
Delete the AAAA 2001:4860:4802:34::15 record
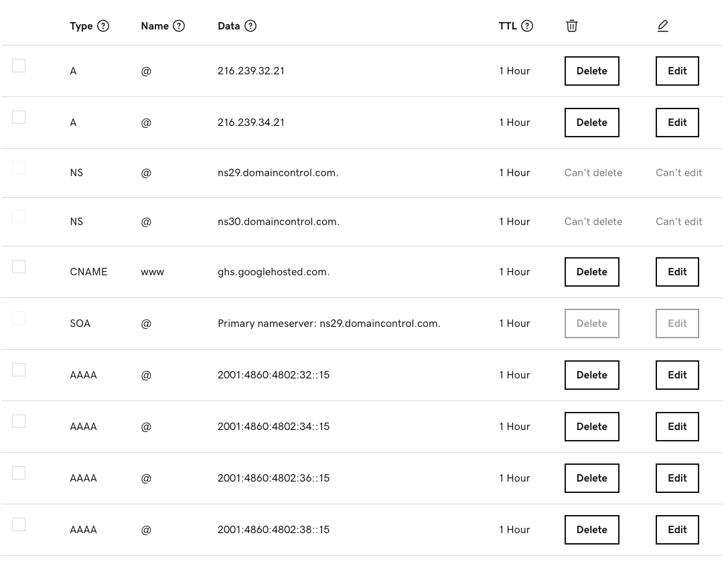pyautogui.click(x=591, y=427)
